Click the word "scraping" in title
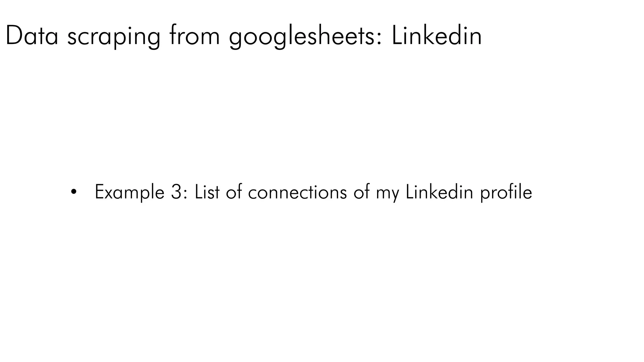The width and height of the screenshot is (644, 362). [114, 37]
